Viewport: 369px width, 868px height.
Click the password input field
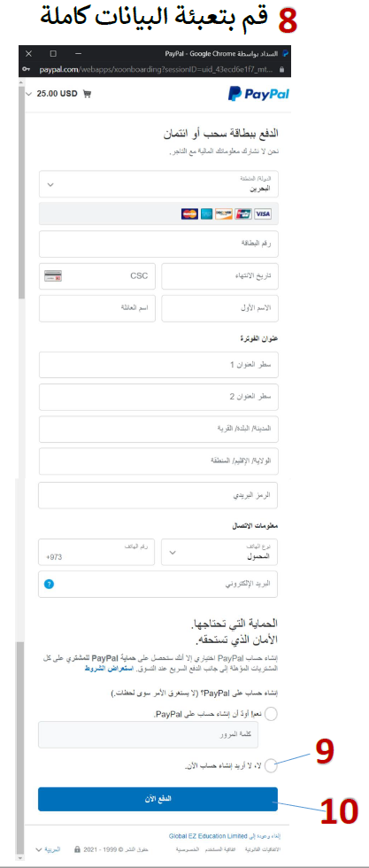149,734
